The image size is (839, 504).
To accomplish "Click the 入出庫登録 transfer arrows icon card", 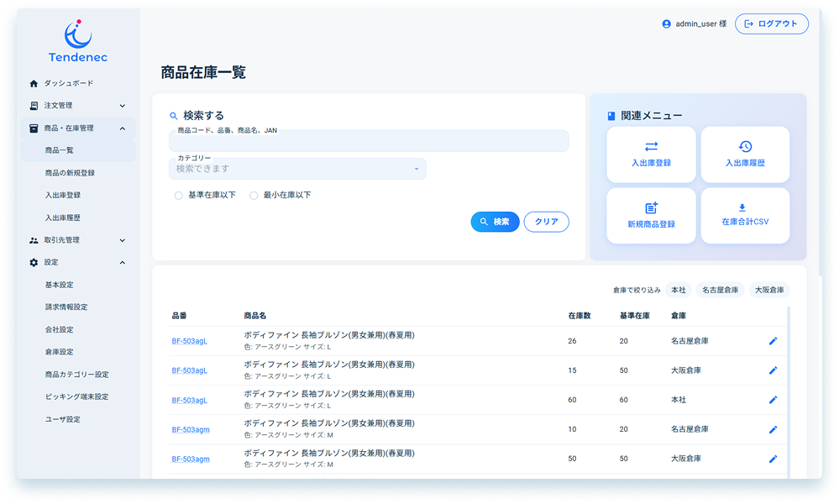I will 651,154.
